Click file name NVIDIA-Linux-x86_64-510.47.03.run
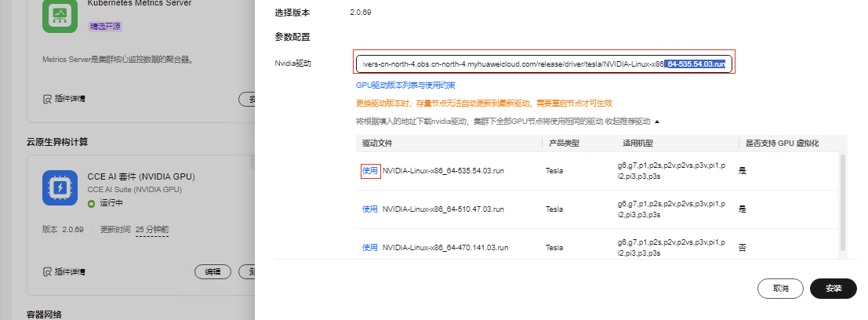 coord(444,209)
